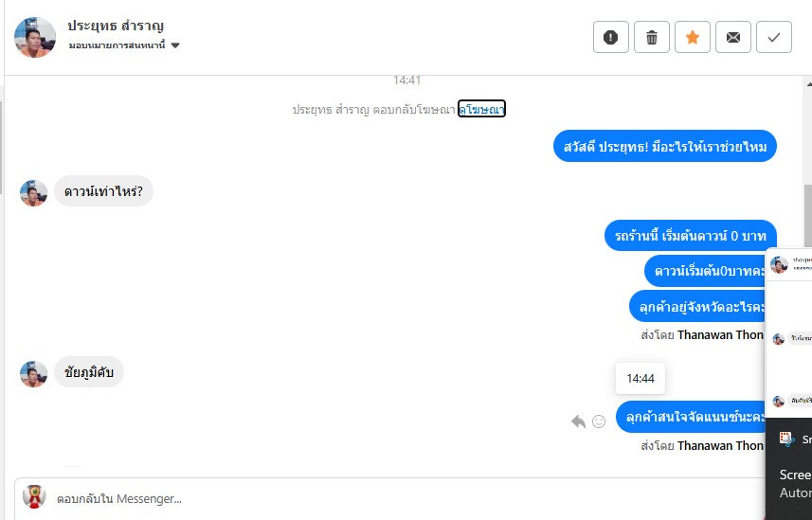Expand the มอบหมายการสนทนานี้ assignment dropdown
The width and height of the screenshot is (812, 520).
point(124,45)
